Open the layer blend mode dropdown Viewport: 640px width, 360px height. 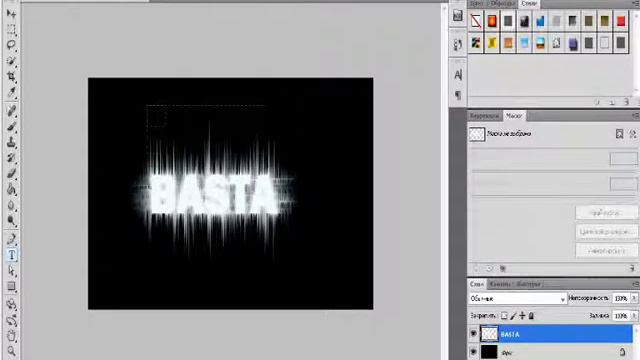click(x=518, y=299)
